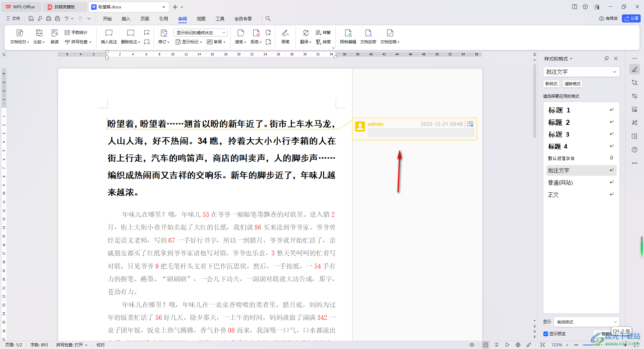This screenshot has width=644, height=349.
Task: Click the selection arrow icon in right sidebar
Action: point(635,83)
